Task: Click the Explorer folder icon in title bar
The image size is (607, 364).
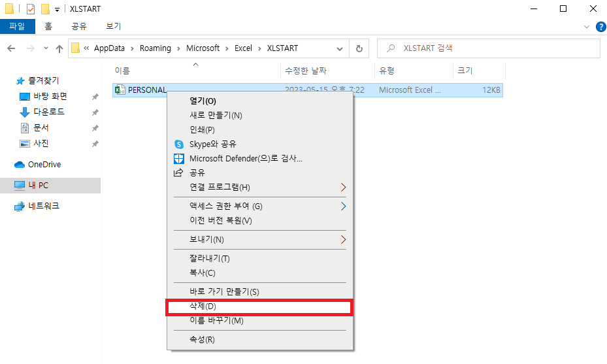Action: click(x=10, y=8)
